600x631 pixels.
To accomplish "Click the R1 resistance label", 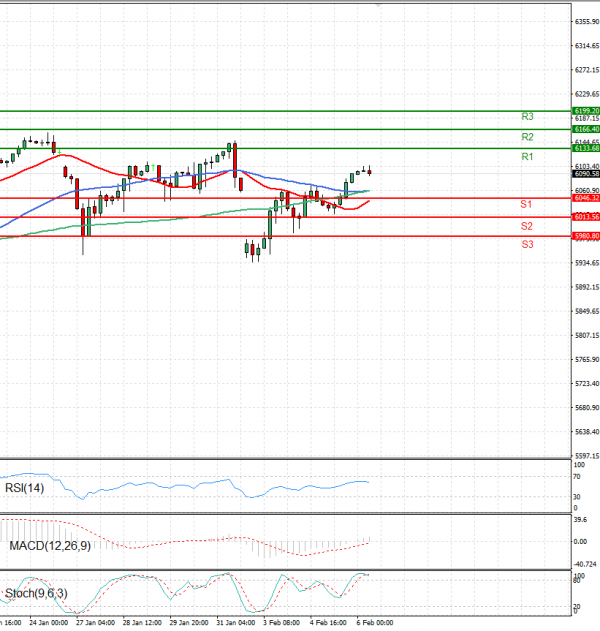I will [x=527, y=158].
